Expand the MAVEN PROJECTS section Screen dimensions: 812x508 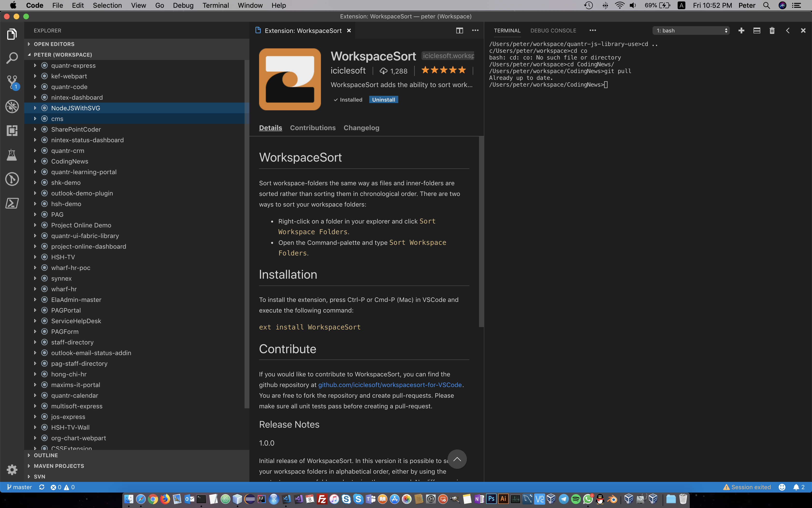(137, 466)
